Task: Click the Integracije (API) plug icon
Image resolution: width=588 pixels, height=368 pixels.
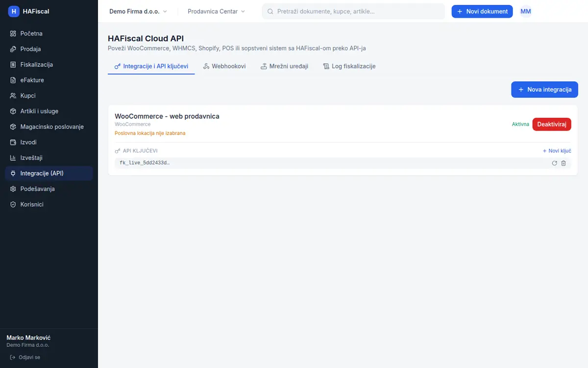Action: [13, 173]
